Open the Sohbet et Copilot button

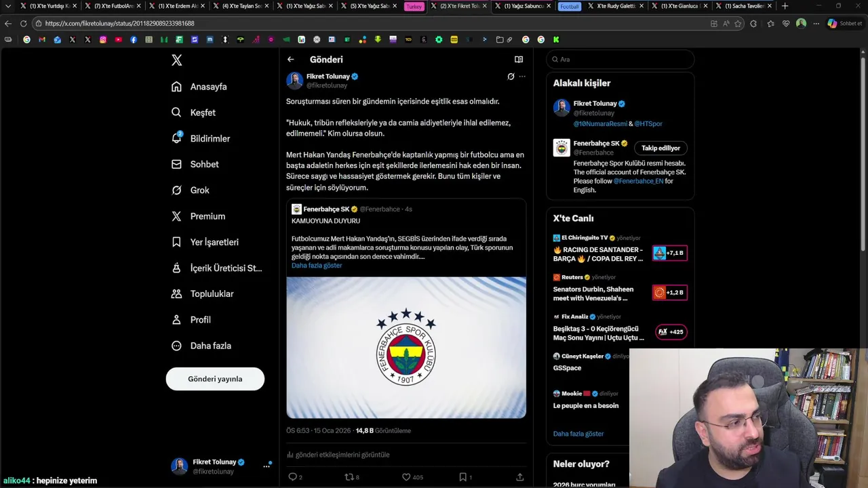(x=845, y=24)
